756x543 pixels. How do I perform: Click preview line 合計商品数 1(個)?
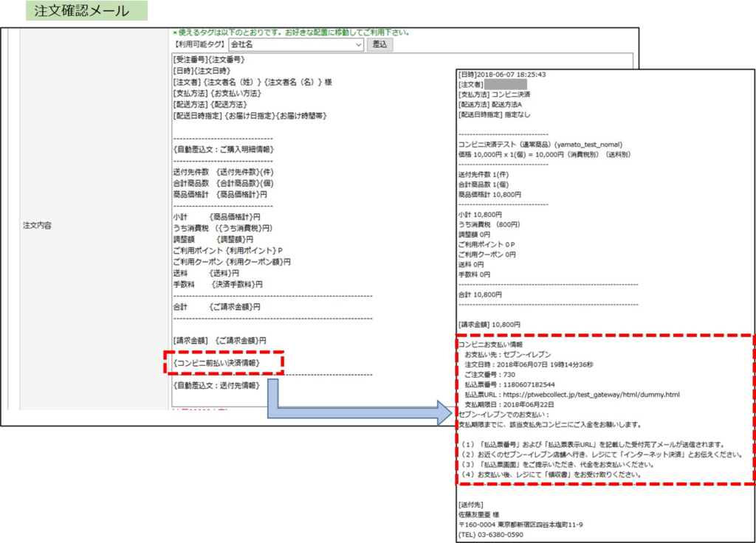click(483, 184)
